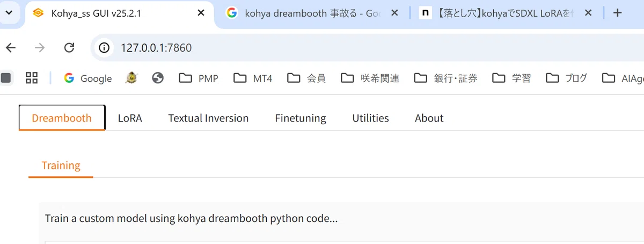Click the 'Train a custom model' description text
Screen dimensions: 644x244
click(191, 219)
